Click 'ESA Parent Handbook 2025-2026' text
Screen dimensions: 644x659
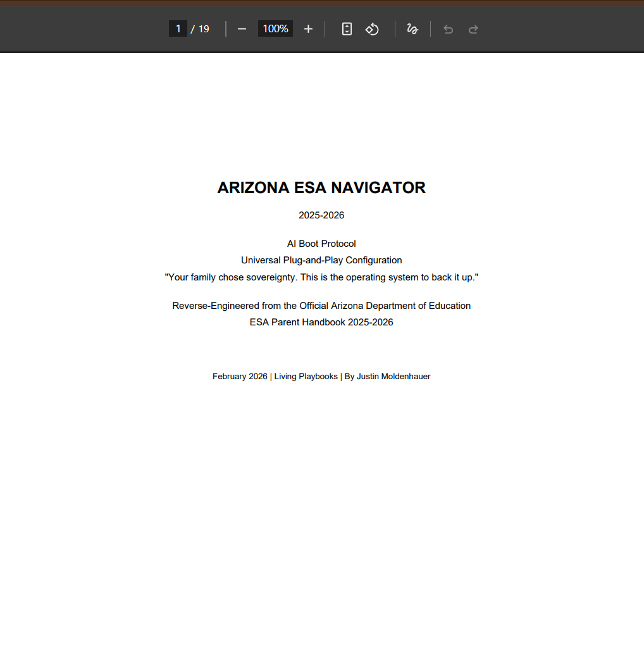tap(321, 322)
